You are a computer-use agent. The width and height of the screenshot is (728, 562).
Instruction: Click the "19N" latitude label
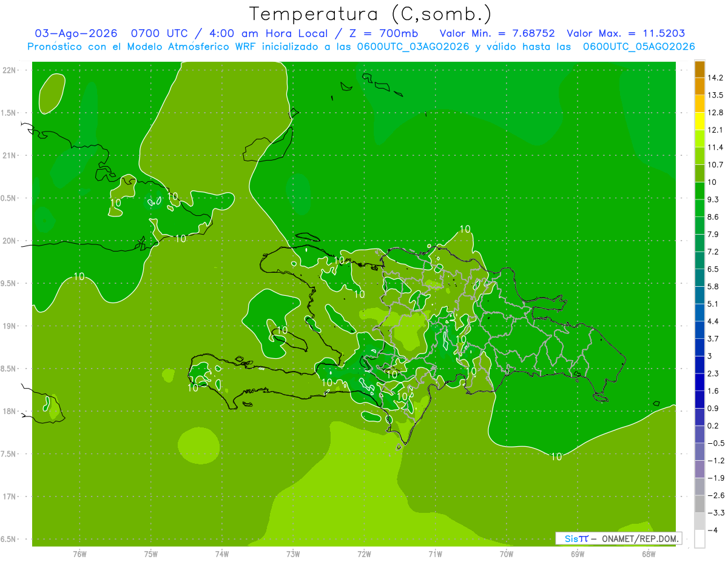pyautogui.click(x=10, y=326)
